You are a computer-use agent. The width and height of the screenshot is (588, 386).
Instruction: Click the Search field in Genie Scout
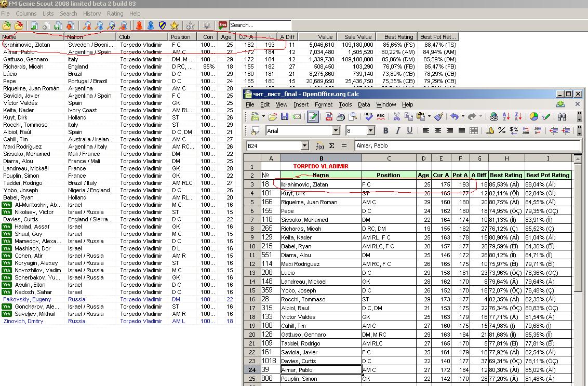260,25
